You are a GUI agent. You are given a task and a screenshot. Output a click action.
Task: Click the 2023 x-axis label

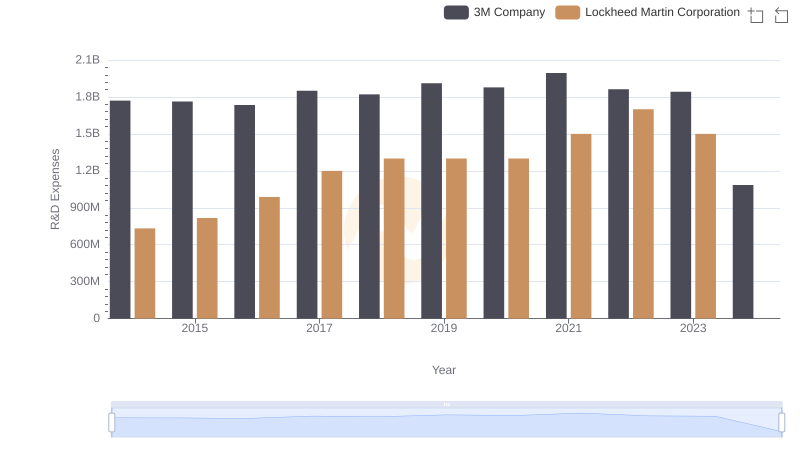click(693, 328)
